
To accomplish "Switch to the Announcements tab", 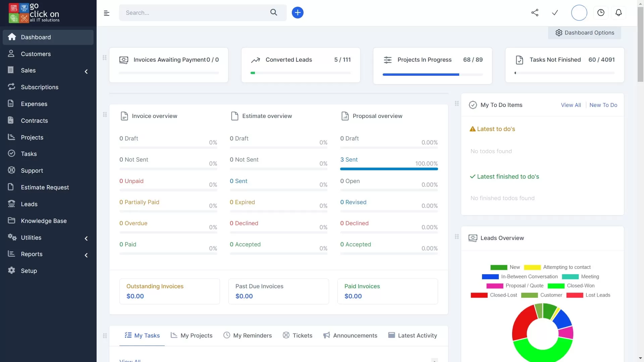I will click(x=350, y=336).
